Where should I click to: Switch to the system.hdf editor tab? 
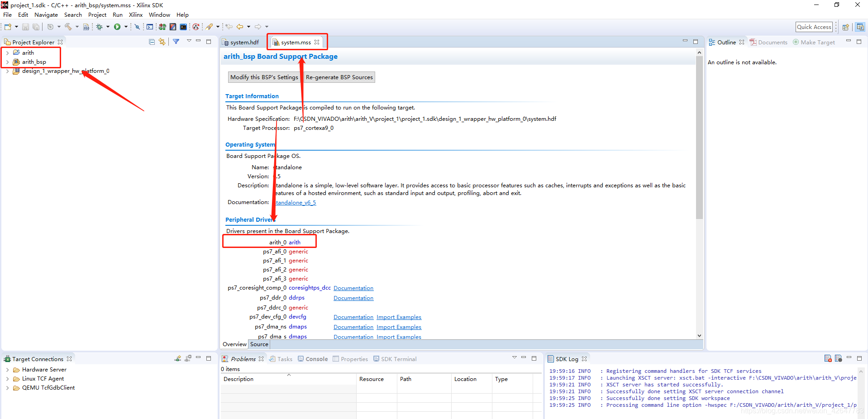pos(241,42)
